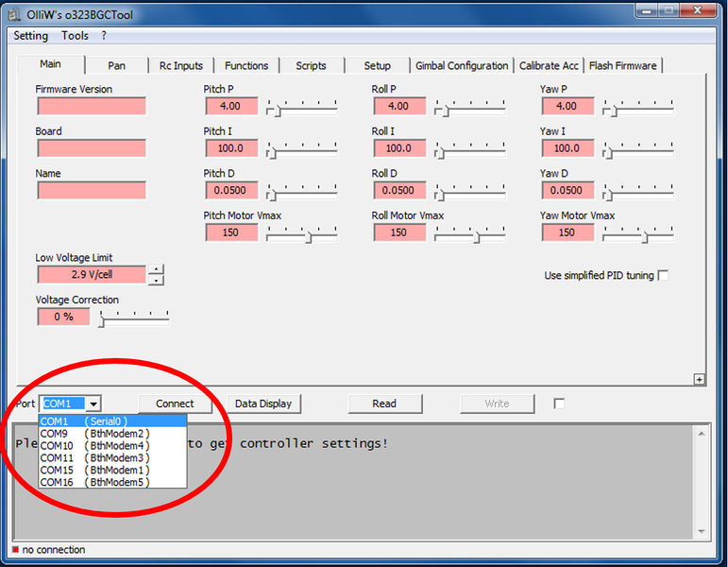
Task: Increase Low Voltage Limit with up arrow
Action: tap(157, 269)
